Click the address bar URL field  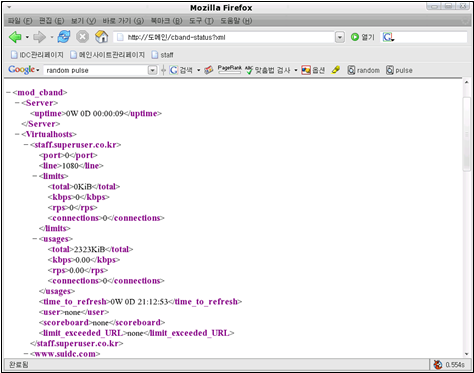click(224, 37)
